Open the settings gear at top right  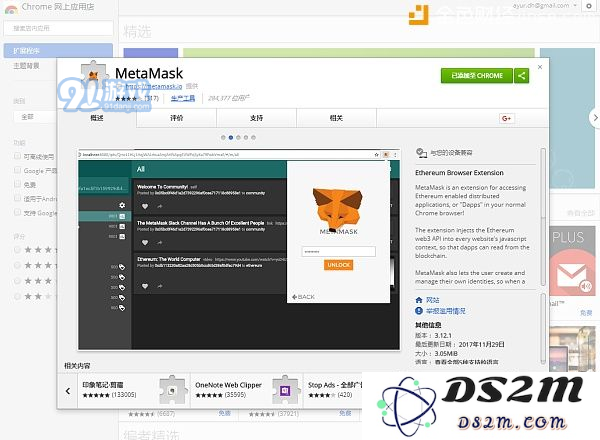(x=589, y=6)
